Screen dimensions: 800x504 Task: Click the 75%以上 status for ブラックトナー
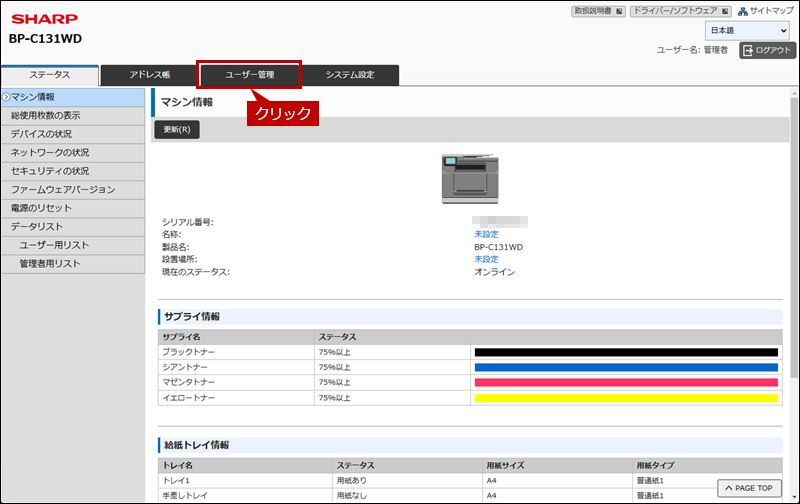(335, 352)
